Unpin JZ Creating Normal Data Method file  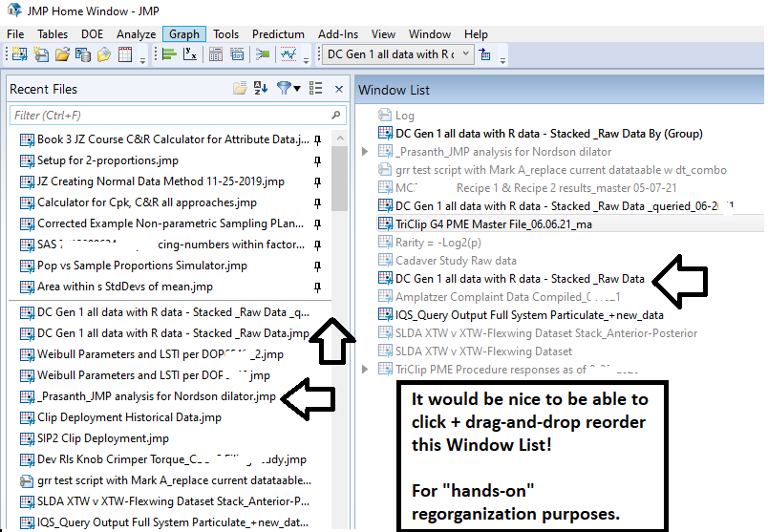[317, 182]
